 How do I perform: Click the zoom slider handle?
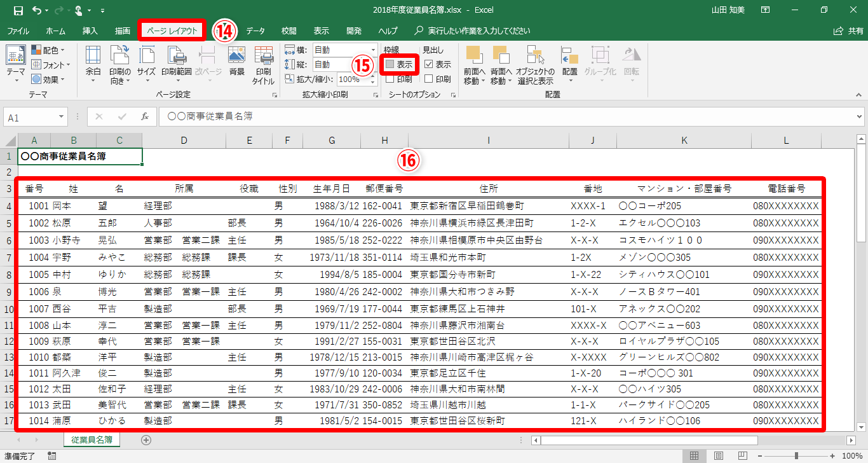(796, 455)
